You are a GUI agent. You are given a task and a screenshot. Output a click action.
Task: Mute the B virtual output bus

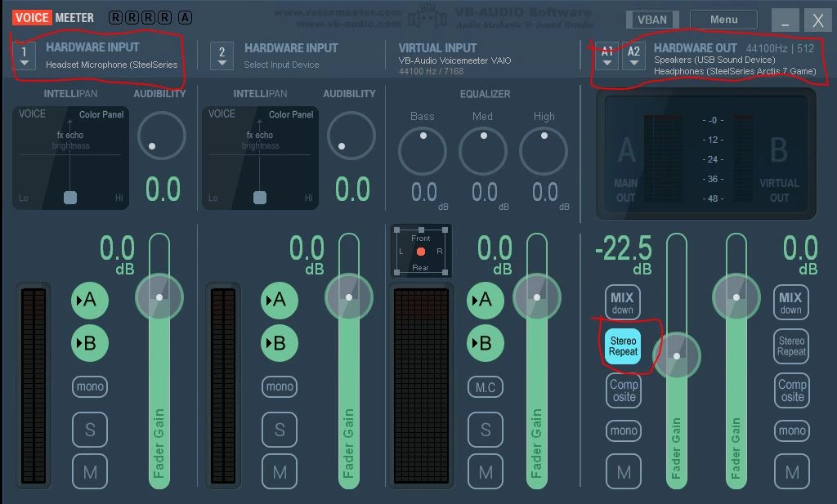pos(792,471)
